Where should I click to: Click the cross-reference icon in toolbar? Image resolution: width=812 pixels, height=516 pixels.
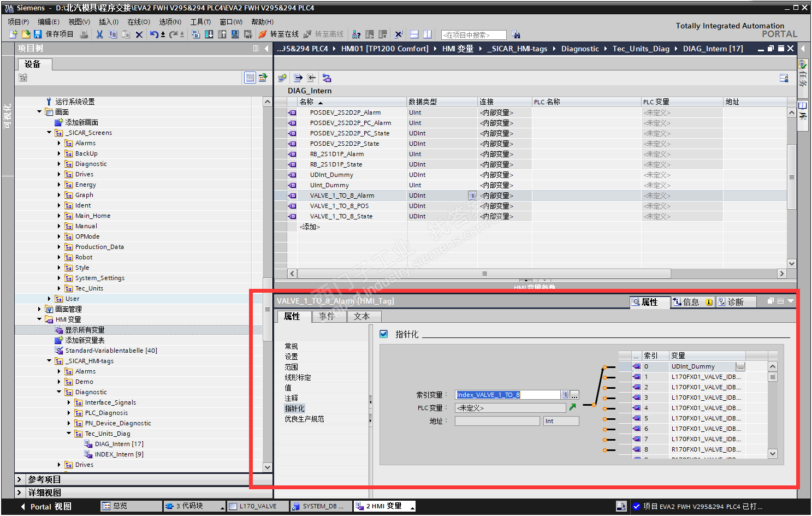[399, 34]
